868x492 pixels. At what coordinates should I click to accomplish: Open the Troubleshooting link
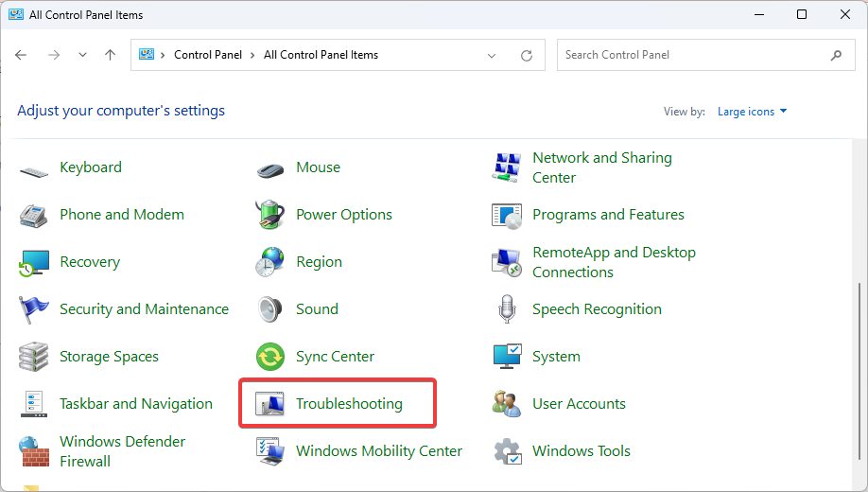click(x=349, y=404)
